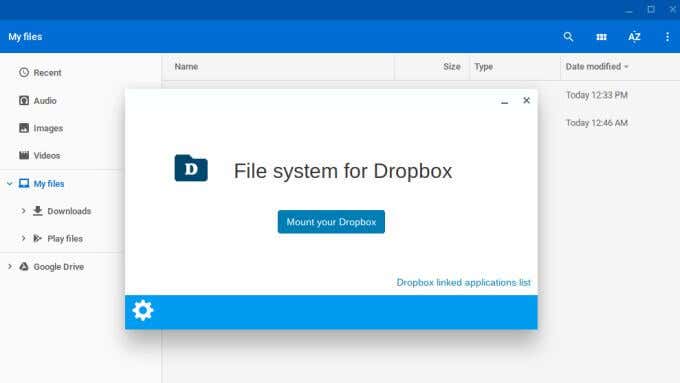This screenshot has height=383, width=680.
Task: Click Mount your Dropbox button
Action: click(331, 222)
